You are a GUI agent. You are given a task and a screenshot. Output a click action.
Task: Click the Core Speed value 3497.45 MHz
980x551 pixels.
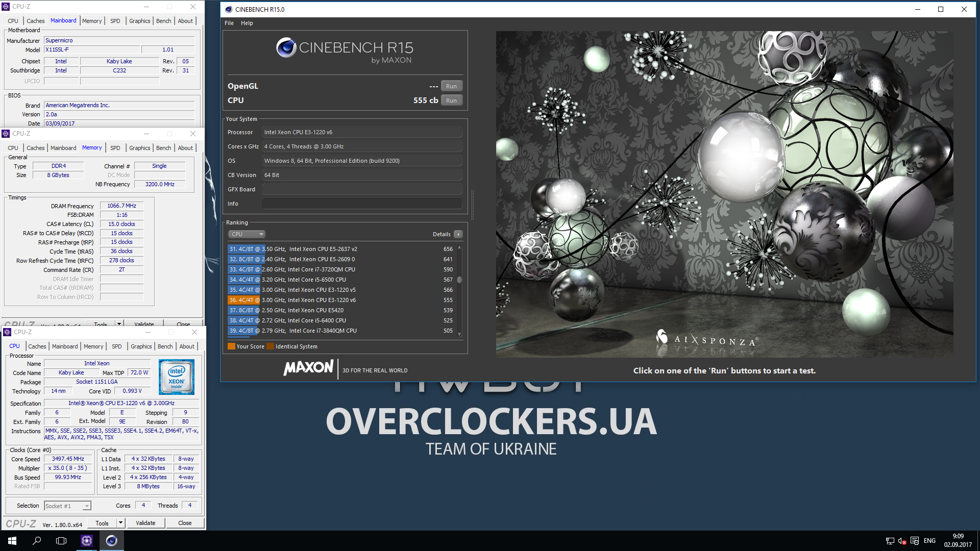click(x=68, y=459)
